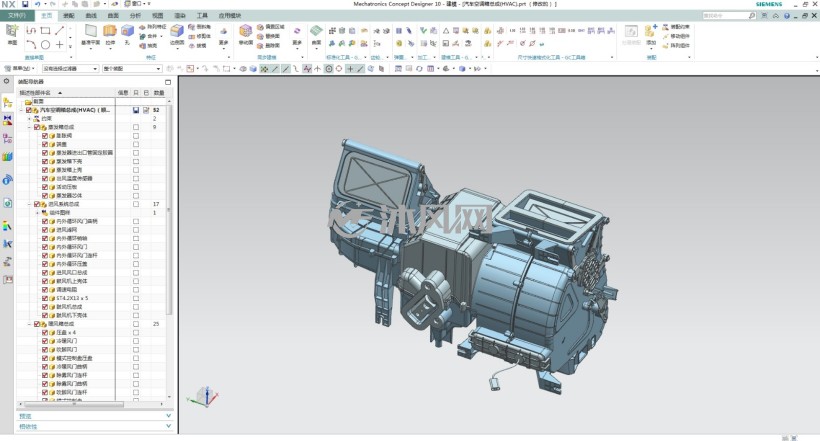Tick the empty column checkbox in 进风系统总成 row
Screen dimensions: 820x441
136,204
